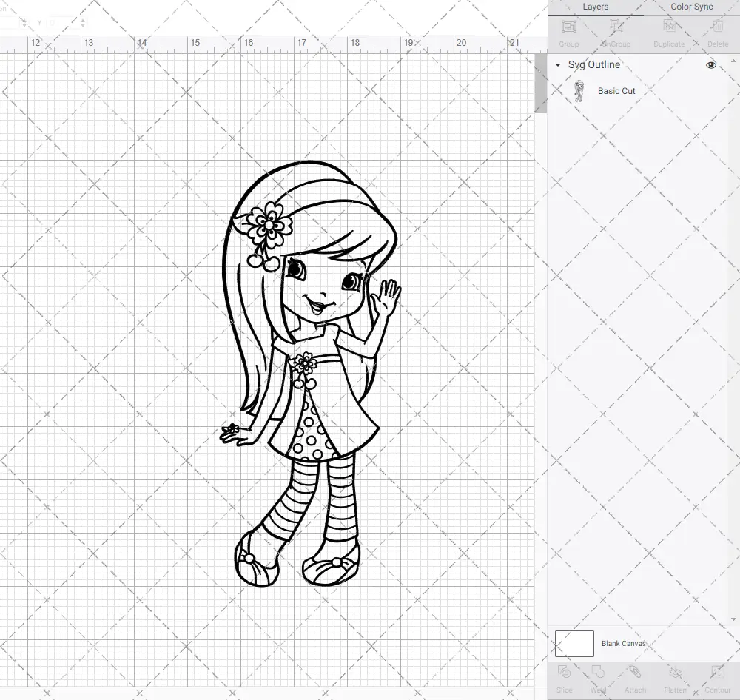Click the Group icon
Image resolution: width=740 pixels, height=700 pixels.
[x=569, y=31]
